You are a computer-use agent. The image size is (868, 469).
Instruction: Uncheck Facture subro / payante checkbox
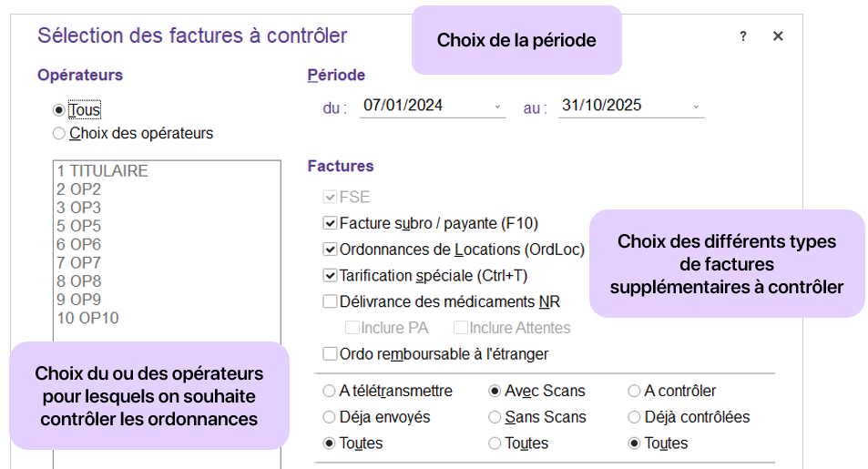(x=330, y=222)
